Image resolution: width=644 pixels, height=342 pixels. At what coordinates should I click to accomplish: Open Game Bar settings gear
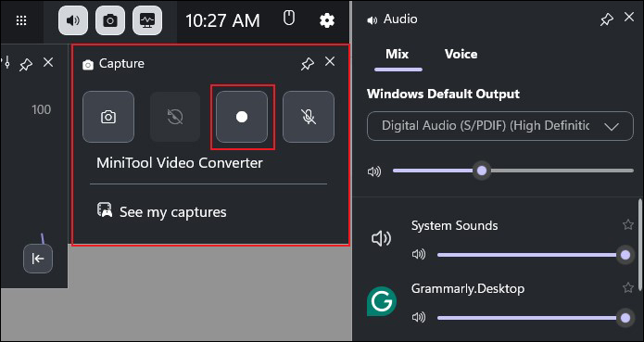[x=327, y=20]
